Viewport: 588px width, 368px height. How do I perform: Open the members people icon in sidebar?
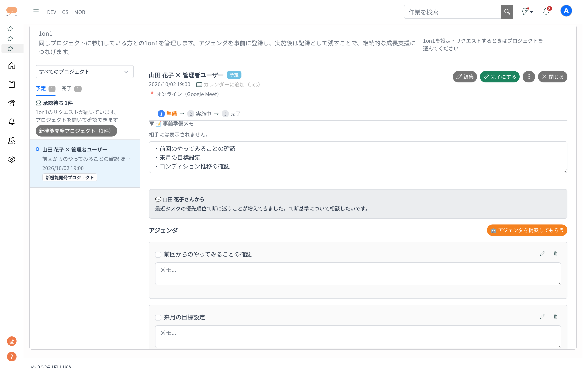click(12, 140)
